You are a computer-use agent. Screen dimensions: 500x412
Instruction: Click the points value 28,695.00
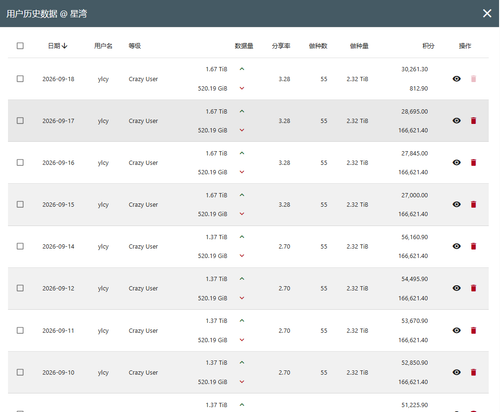click(415, 111)
